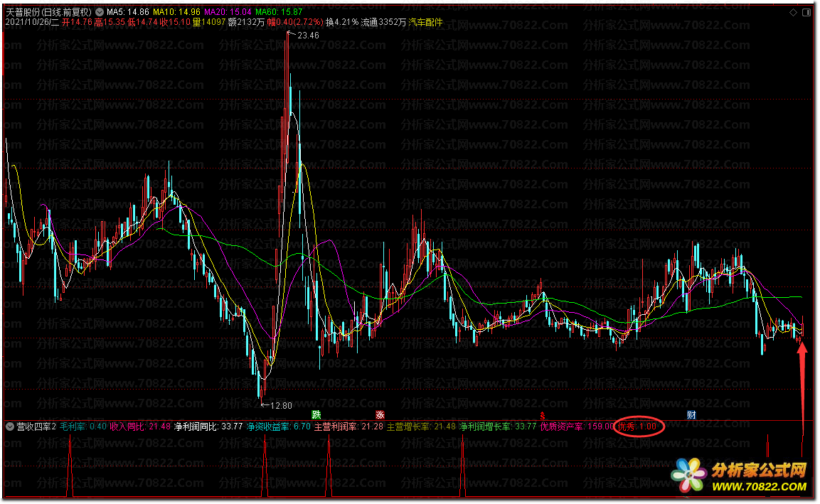Click the turnover rate 换4.21%
The image size is (820, 504).
[x=342, y=23]
